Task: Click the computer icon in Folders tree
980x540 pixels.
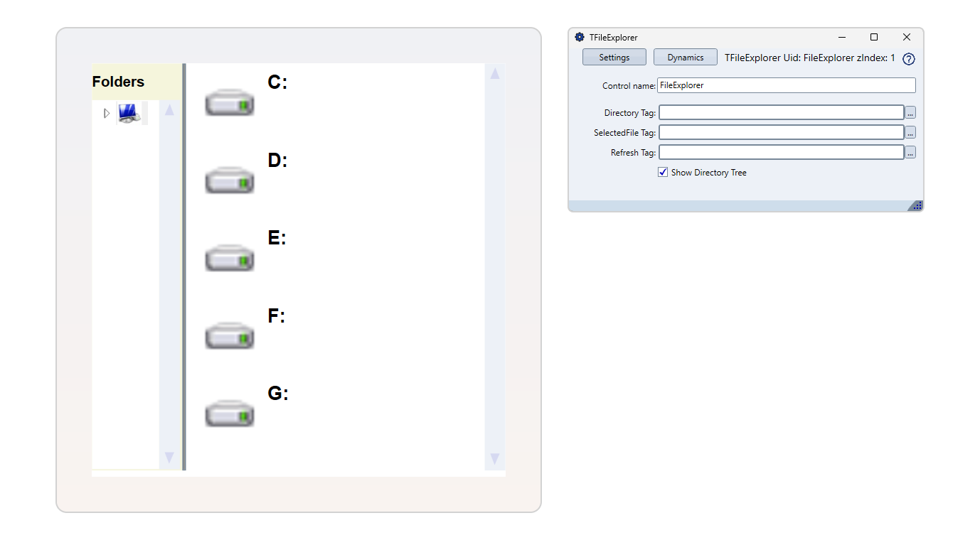Action: click(129, 113)
